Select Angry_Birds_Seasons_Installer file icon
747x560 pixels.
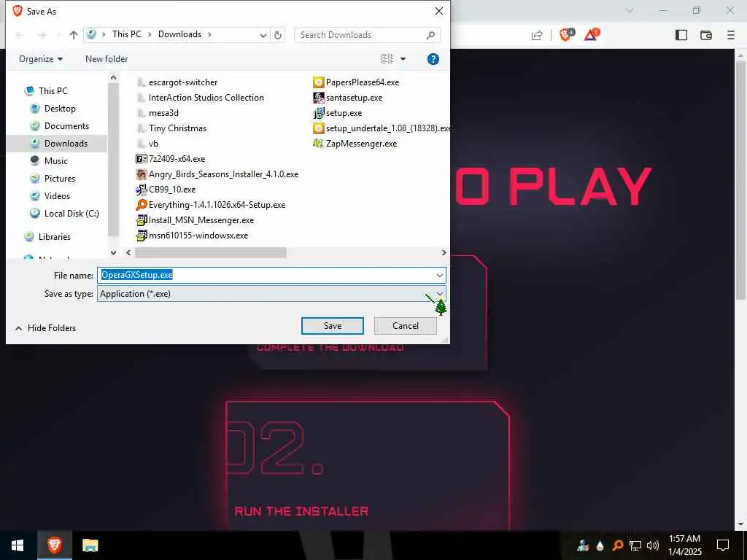tap(142, 174)
